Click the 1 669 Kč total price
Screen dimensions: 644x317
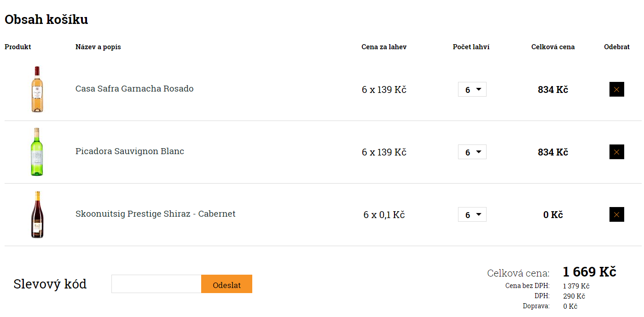point(589,272)
